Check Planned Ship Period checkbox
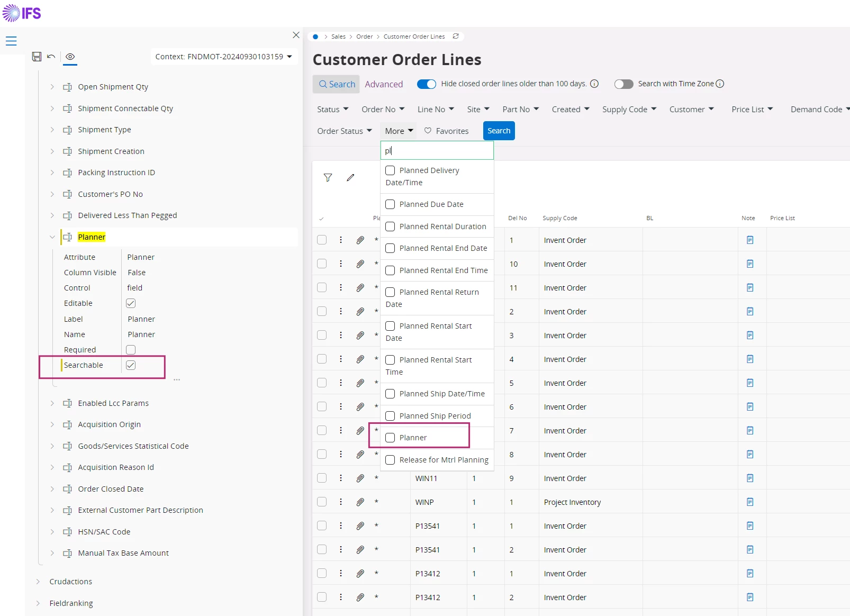The width and height of the screenshot is (850, 616). click(x=390, y=416)
